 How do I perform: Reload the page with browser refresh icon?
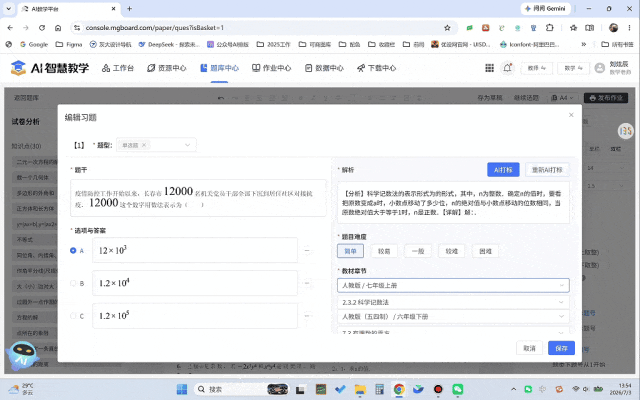(42, 28)
